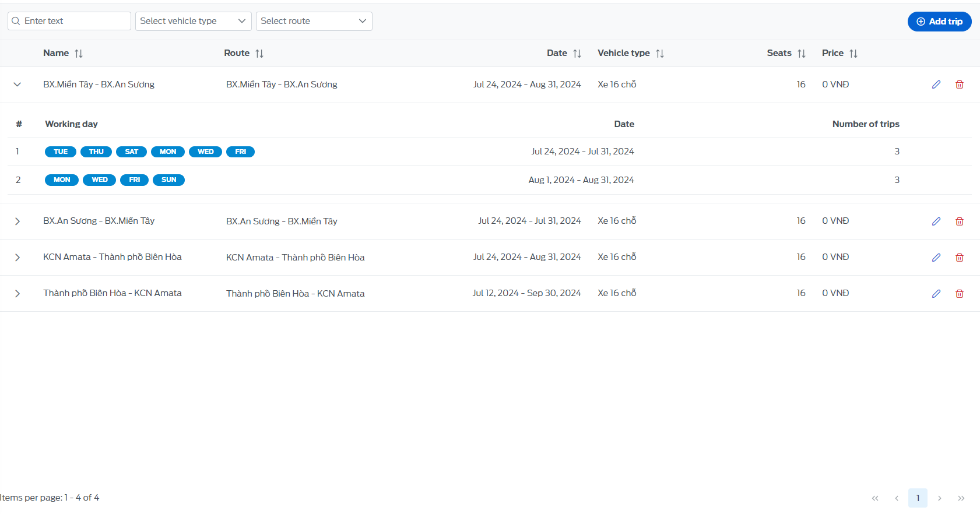980x514 pixels.
Task: Focus the Enter text search field
Action: (69, 21)
